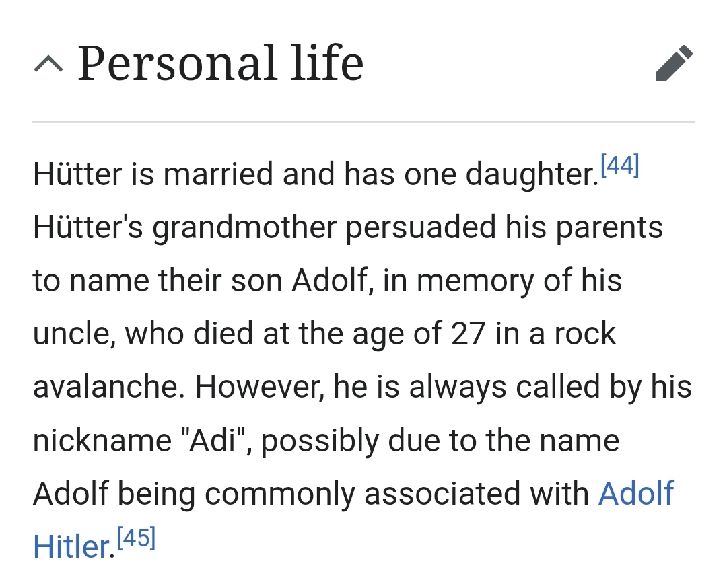
Task: Open the Adolf Hitler link at the word "Adolf"
Action: tap(635, 494)
